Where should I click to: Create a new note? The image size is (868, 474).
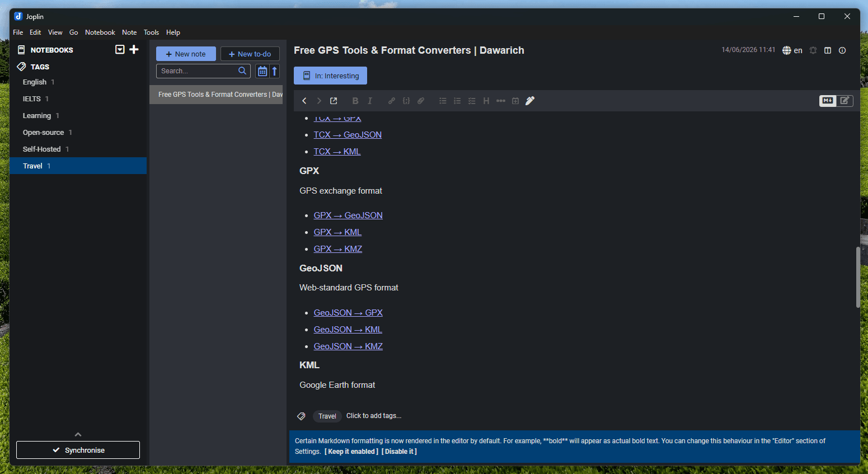[x=186, y=54]
